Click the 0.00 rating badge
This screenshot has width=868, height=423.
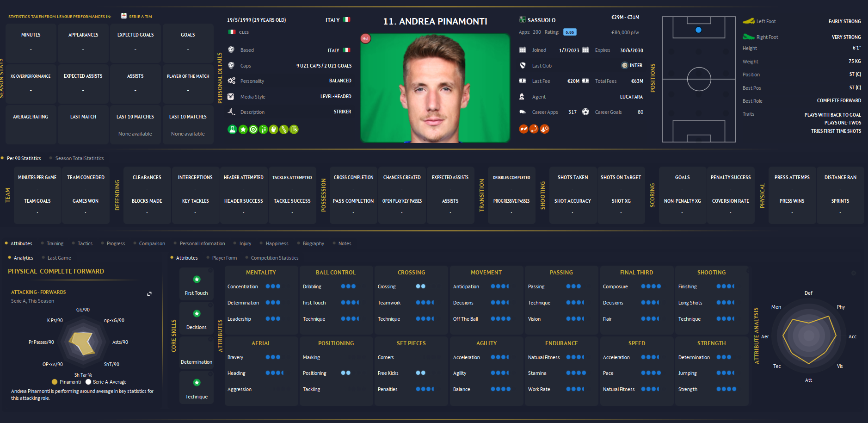point(570,32)
